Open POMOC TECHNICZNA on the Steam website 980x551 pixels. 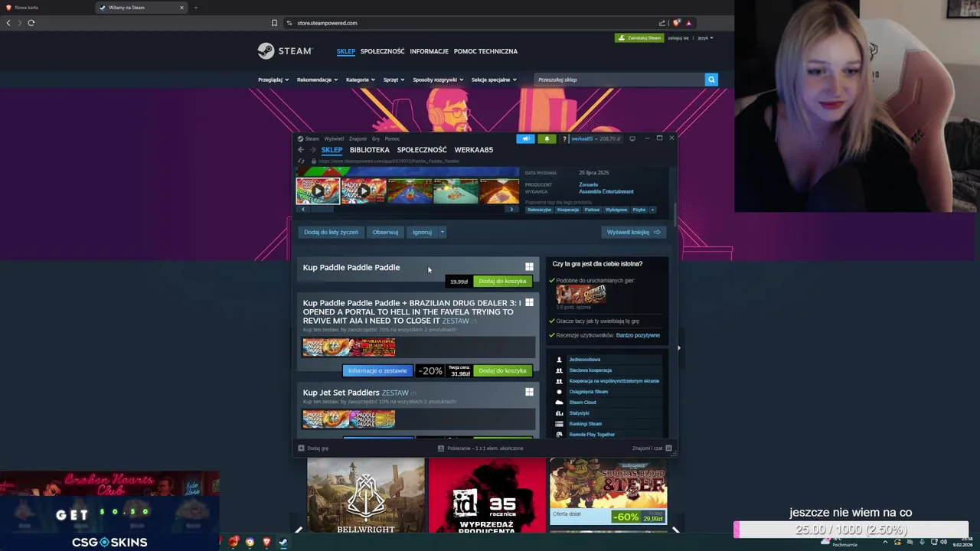[x=485, y=51]
